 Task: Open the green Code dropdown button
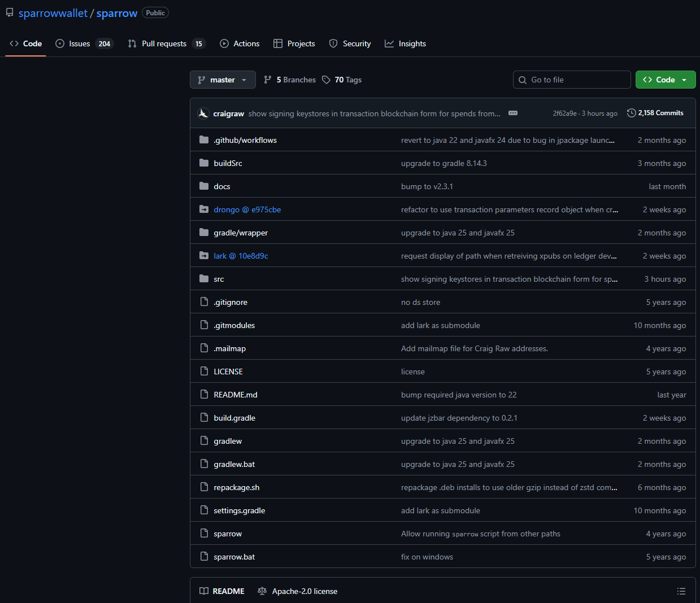coord(665,80)
